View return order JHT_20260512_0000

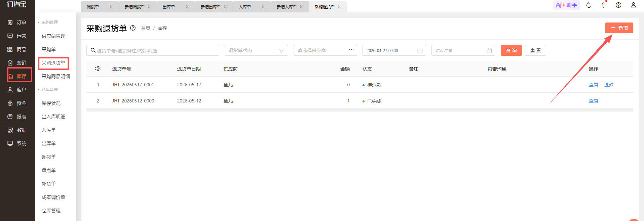pyautogui.click(x=593, y=101)
